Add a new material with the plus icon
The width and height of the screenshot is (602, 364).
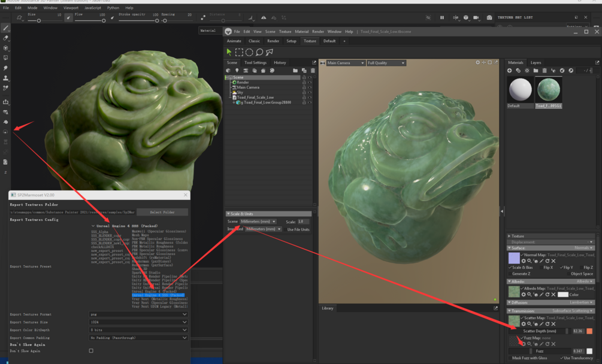click(x=510, y=71)
